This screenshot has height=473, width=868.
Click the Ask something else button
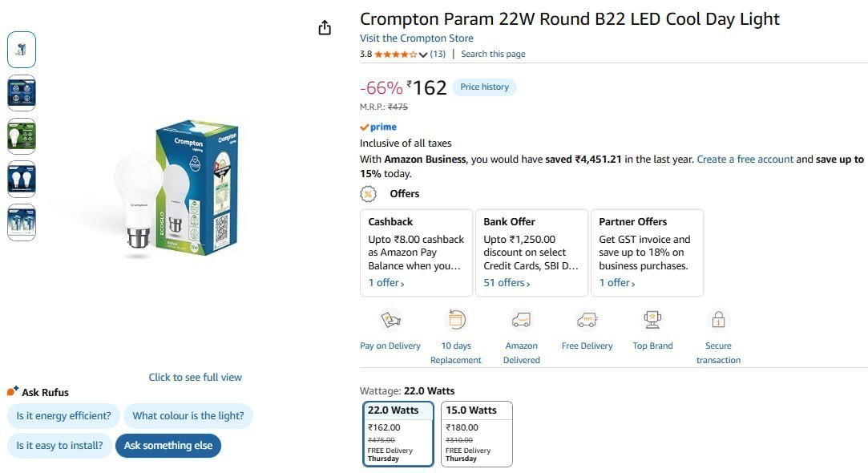click(168, 445)
